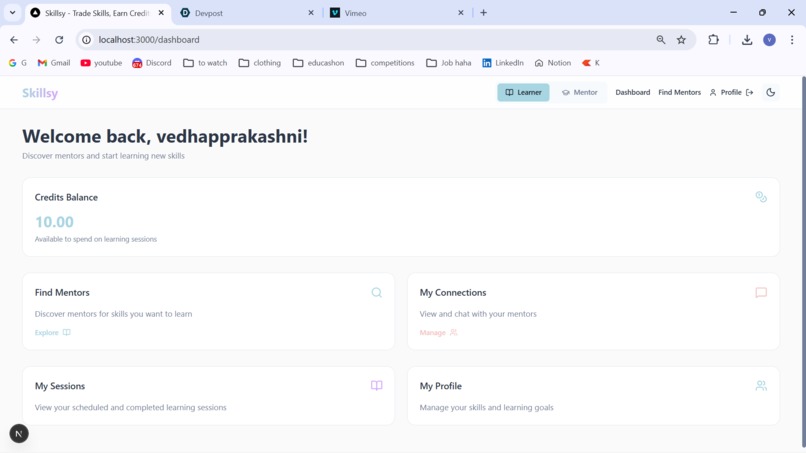Viewport: 806px width, 453px height.
Task: Open browser zoom magnifier icon
Action: [661, 40]
